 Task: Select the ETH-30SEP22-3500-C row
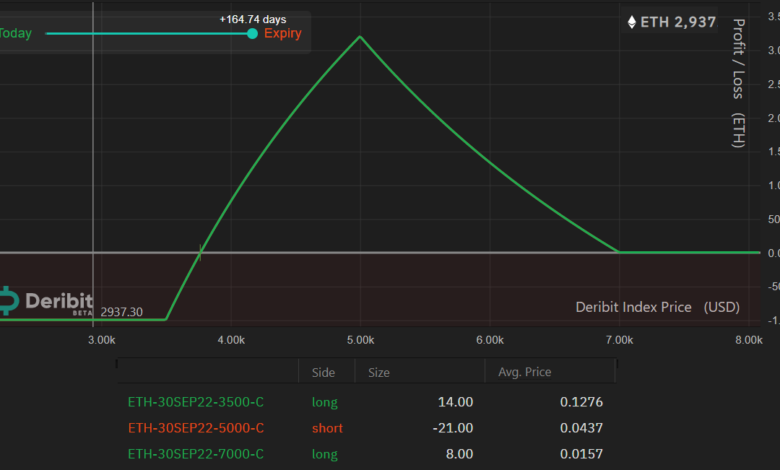pyautogui.click(x=366, y=402)
